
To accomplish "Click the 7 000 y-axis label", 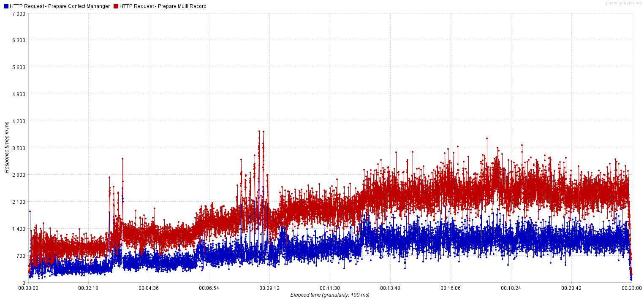I will pos(19,14).
